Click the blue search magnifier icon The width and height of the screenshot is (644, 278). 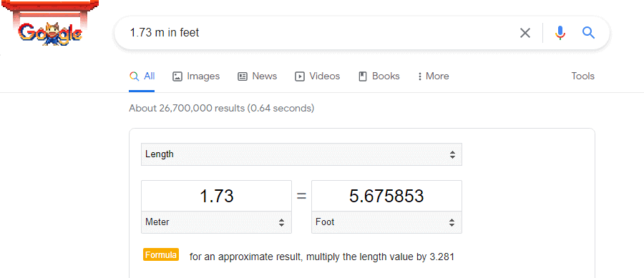[x=589, y=33]
